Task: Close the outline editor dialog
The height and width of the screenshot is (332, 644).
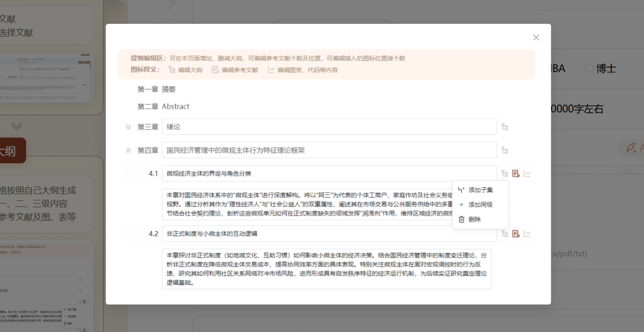Action: (x=536, y=38)
